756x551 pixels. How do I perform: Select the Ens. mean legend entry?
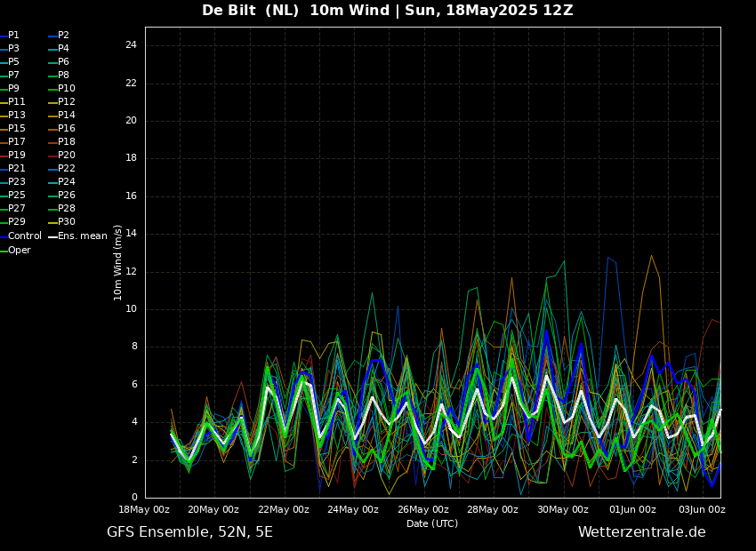(82, 236)
